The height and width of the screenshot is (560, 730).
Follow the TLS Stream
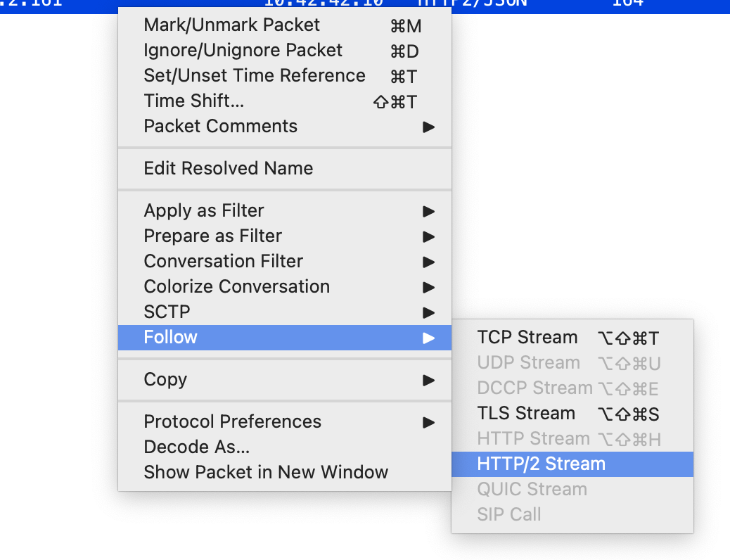(525, 414)
